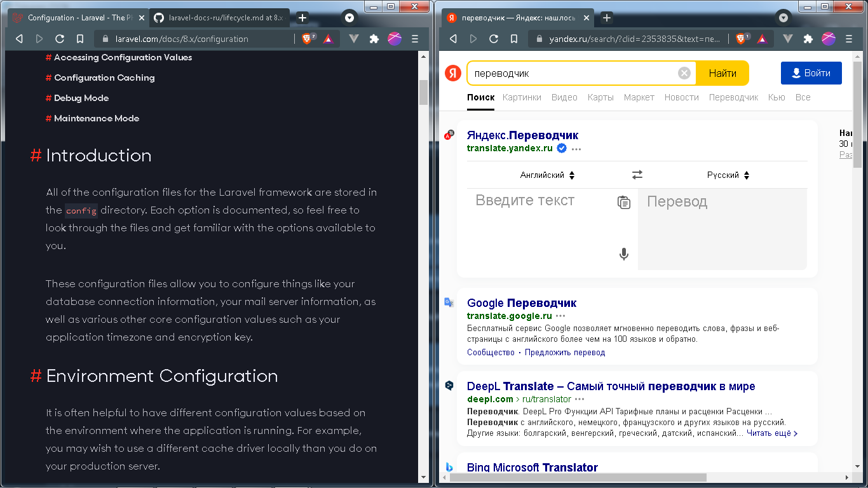Screen dimensions: 868x488
Task: Open extensions puzzle icon in Yandex window
Action: pyautogui.click(x=808, y=39)
